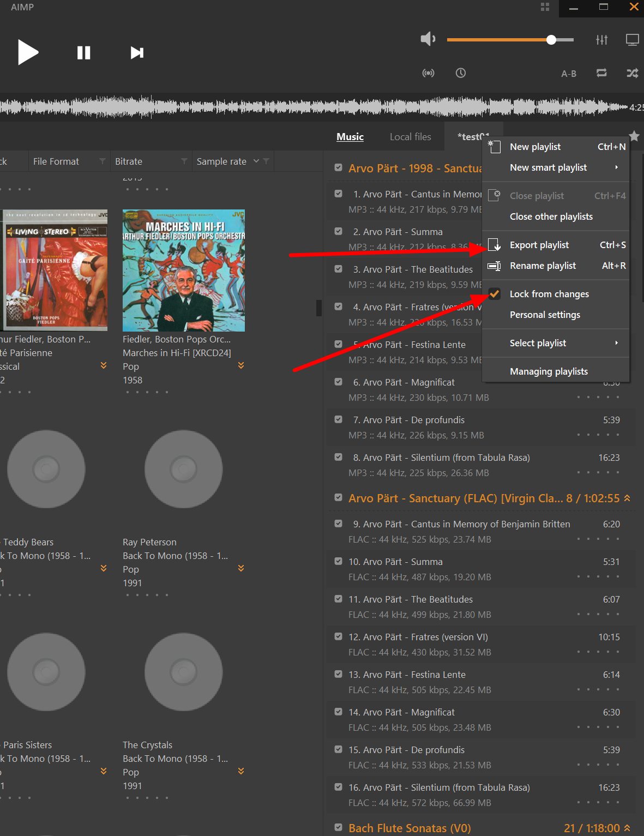Uncheck track 7 De profundis checkbox
The width and height of the screenshot is (644, 836).
pos(339,419)
